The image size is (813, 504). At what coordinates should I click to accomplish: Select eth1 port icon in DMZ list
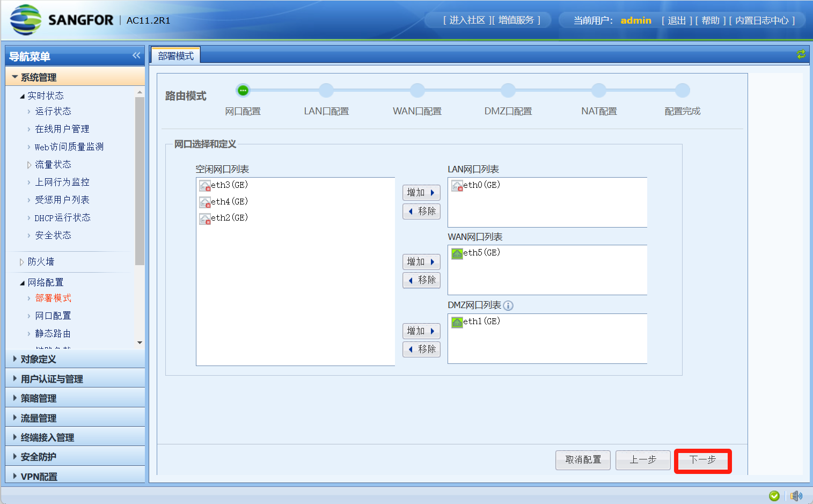457,322
